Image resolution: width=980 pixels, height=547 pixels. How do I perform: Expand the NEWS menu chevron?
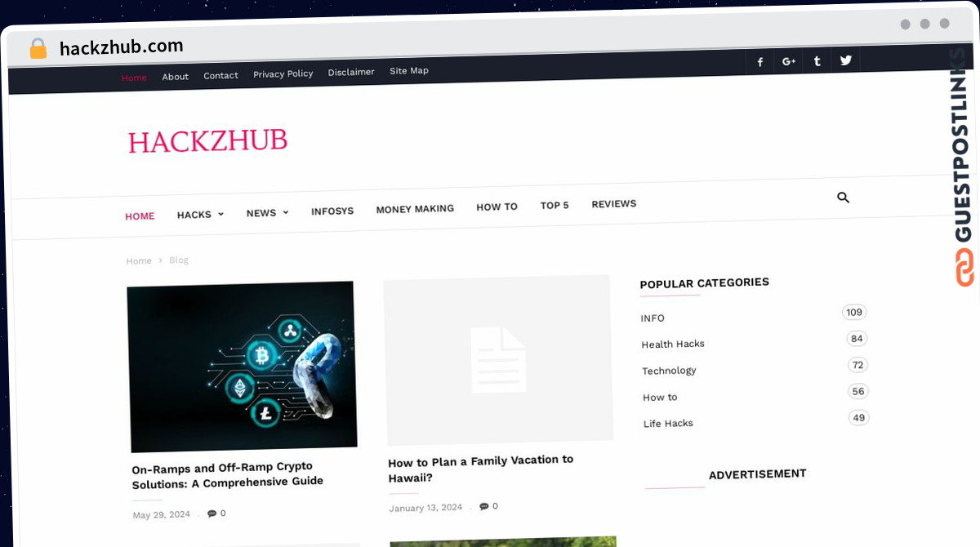click(x=285, y=212)
